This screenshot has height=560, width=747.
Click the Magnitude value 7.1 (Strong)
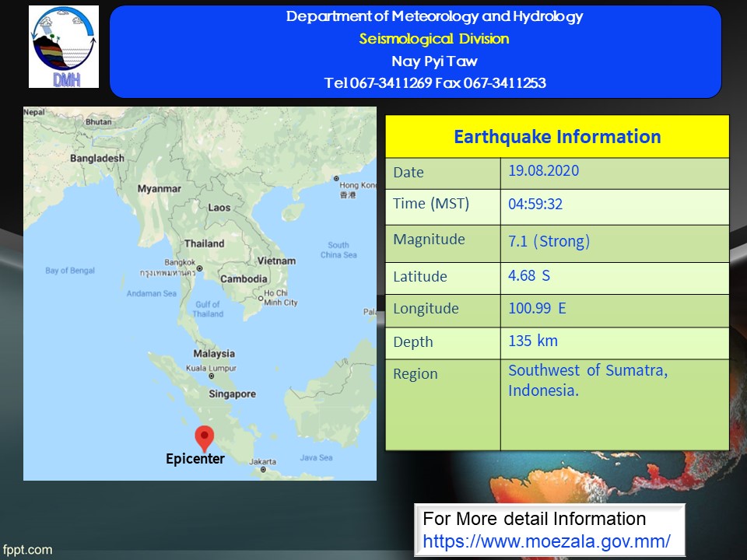pyautogui.click(x=549, y=241)
